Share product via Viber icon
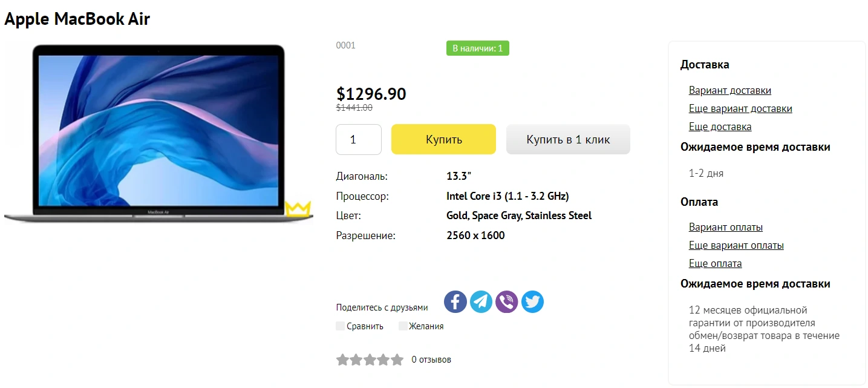Screen dimensions: 868x388 [x=507, y=301]
